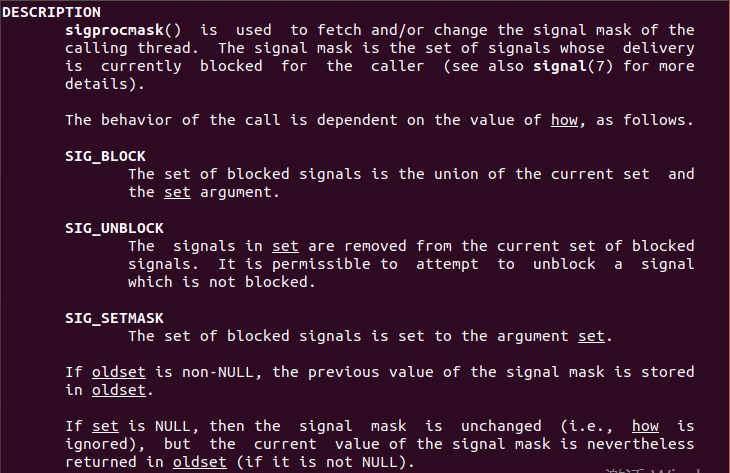This screenshot has width=730, height=473.
Task: Click underlined "how" before "is ignored"
Action: tap(647, 426)
